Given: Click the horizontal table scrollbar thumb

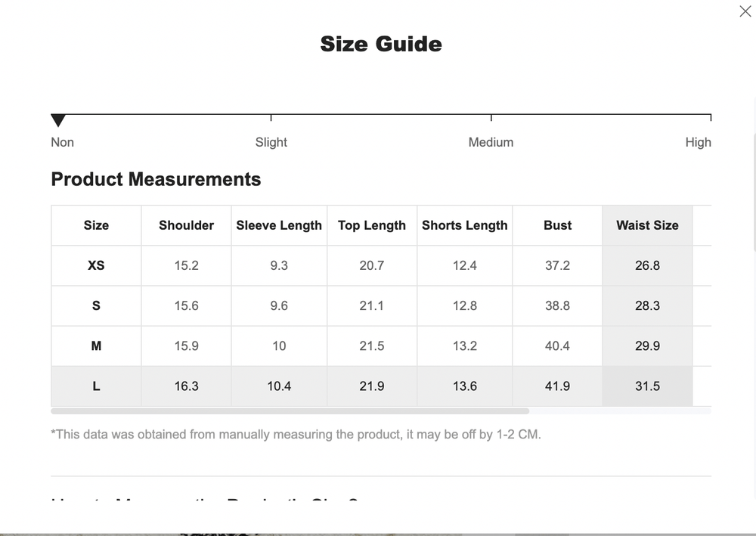Looking at the screenshot, I should pyautogui.click(x=290, y=411).
